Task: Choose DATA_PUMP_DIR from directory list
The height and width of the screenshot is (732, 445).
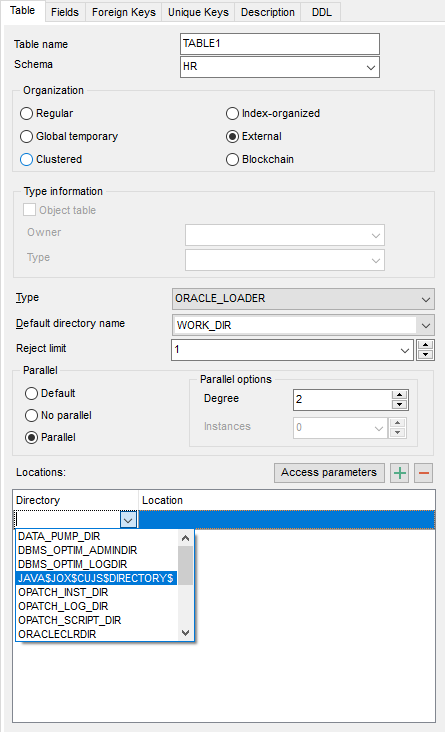Action: click(97, 536)
